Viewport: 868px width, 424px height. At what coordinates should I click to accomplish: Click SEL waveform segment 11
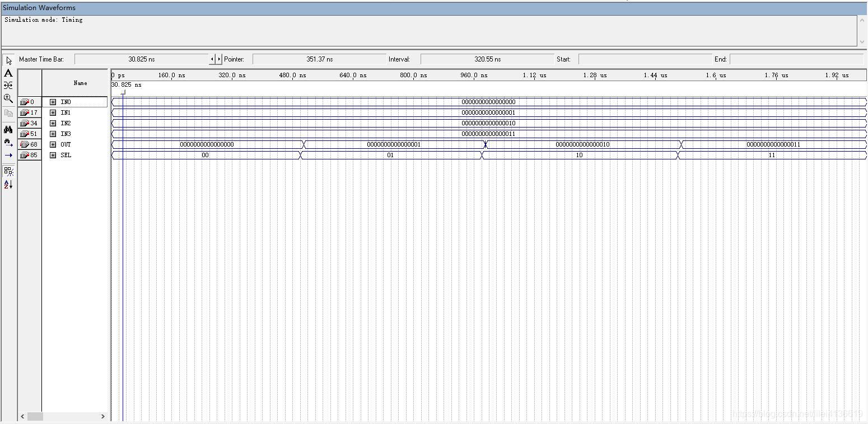pos(772,155)
